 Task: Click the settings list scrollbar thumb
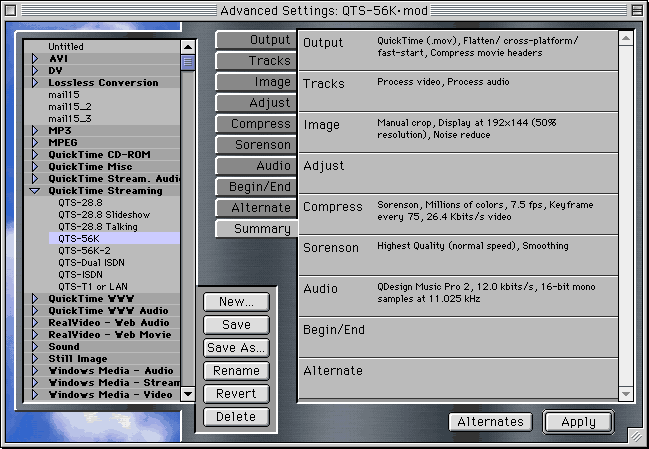click(x=188, y=62)
